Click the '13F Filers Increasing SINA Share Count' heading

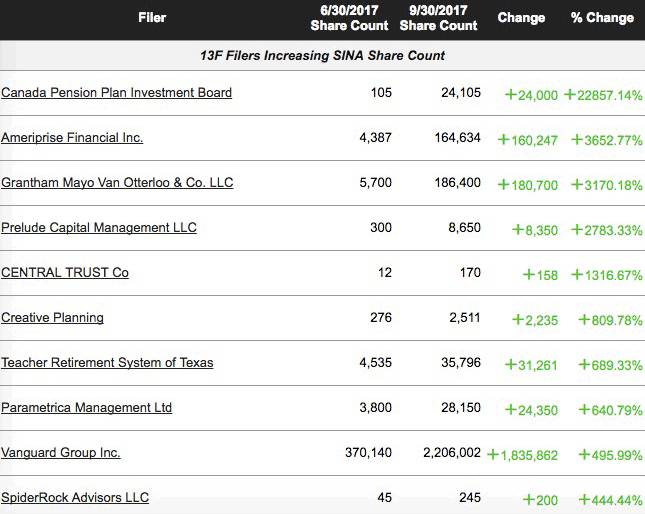(x=322, y=56)
